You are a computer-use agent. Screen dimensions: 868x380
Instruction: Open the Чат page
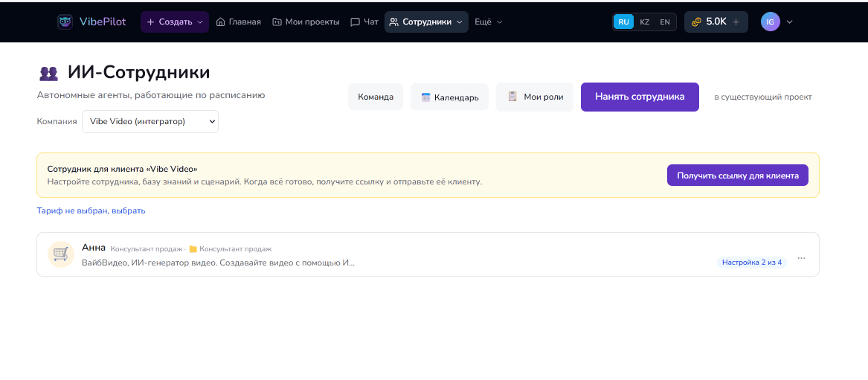coord(364,22)
